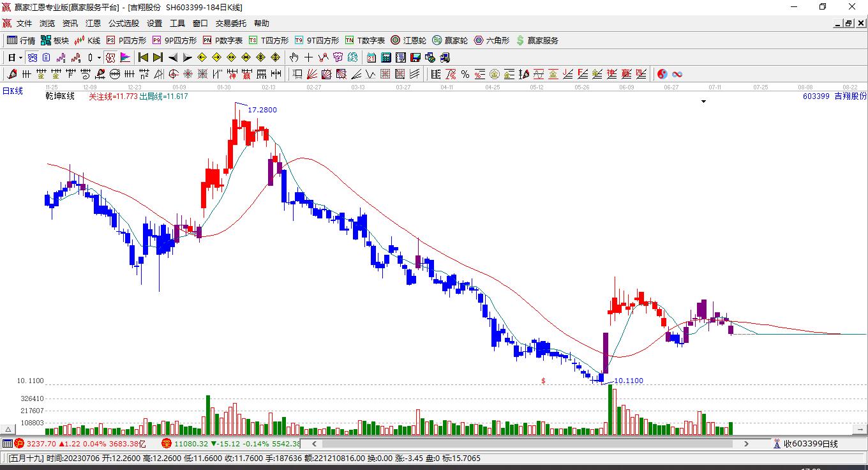Click the scrollbar left arrow at the bottom
The image size is (868, 470).
[x=314, y=444]
